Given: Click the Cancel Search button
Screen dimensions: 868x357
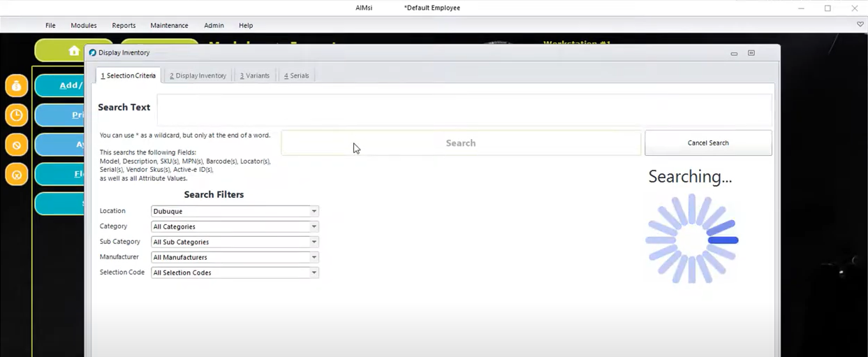Looking at the screenshot, I should click(708, 143).
